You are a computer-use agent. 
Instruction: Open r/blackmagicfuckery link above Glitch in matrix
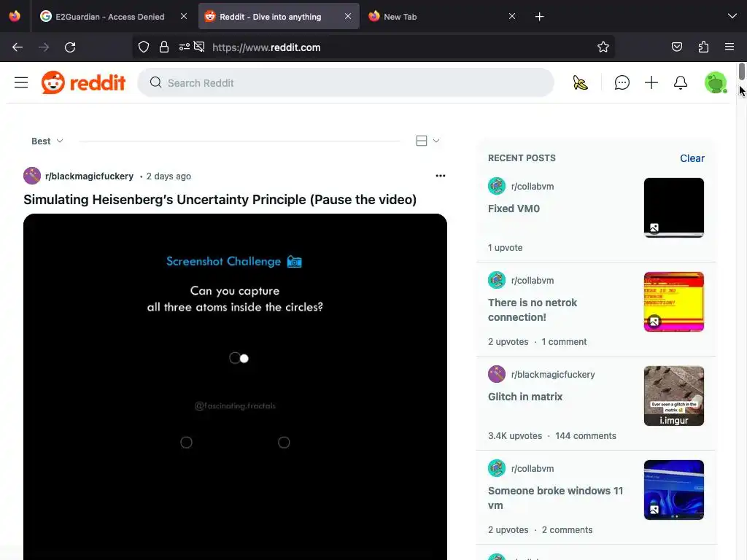553,374
